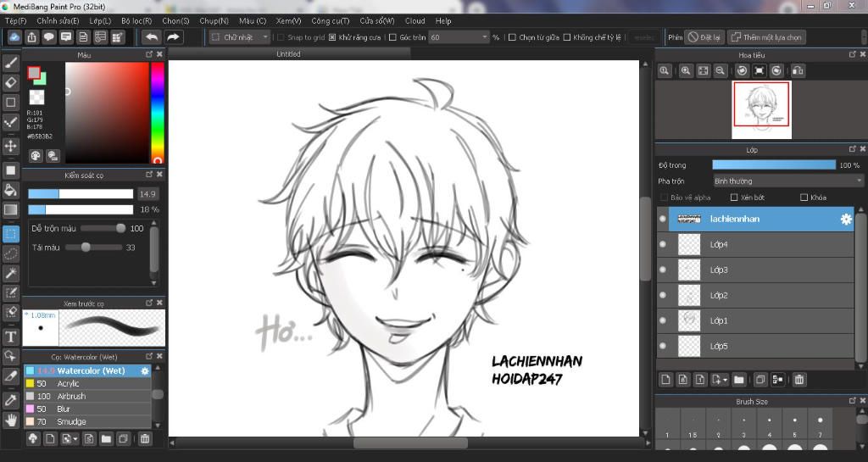Enable the Chọn từ giữa checkbox
The height and width of the screenshot is (462, 868).
[512, 37]
